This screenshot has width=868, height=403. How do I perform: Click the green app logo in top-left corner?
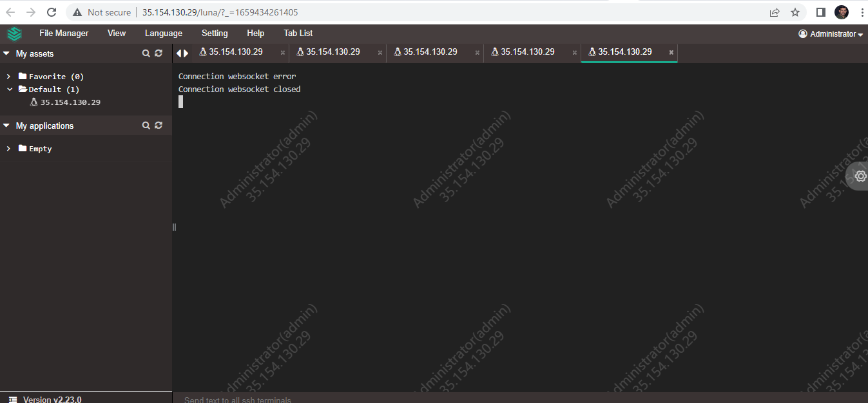click(x=14, y=33)
